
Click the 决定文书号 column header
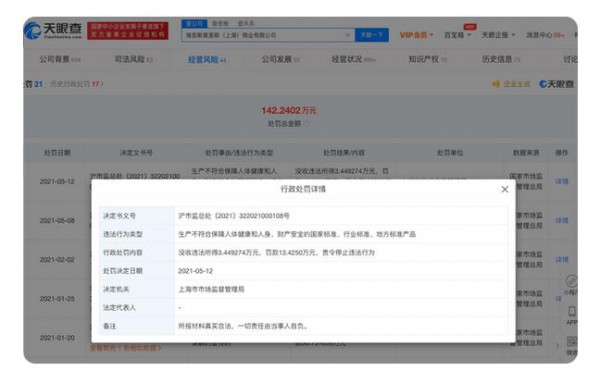pos(136,153)
